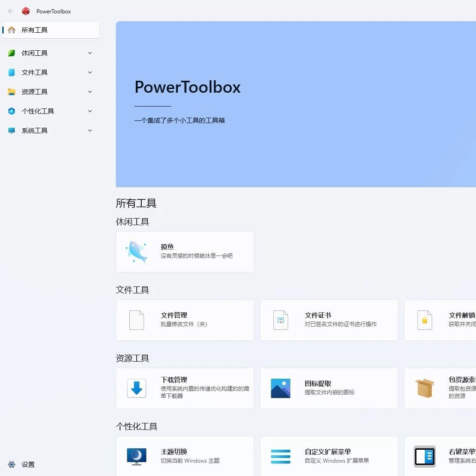Click the 休闲工具 section heading in content

[133, 221]
